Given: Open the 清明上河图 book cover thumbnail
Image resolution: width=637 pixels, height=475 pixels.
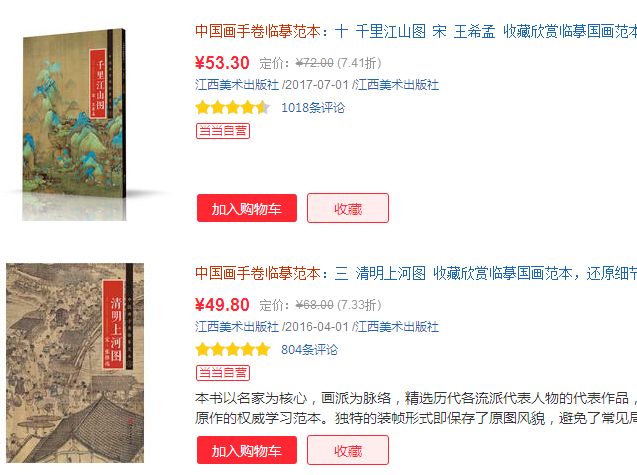Looking at the screenshot, I should click(x=75, y=363).
